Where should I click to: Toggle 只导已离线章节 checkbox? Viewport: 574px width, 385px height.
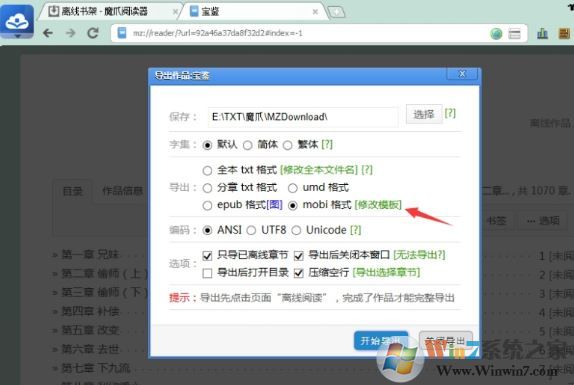tap(207, 255)
